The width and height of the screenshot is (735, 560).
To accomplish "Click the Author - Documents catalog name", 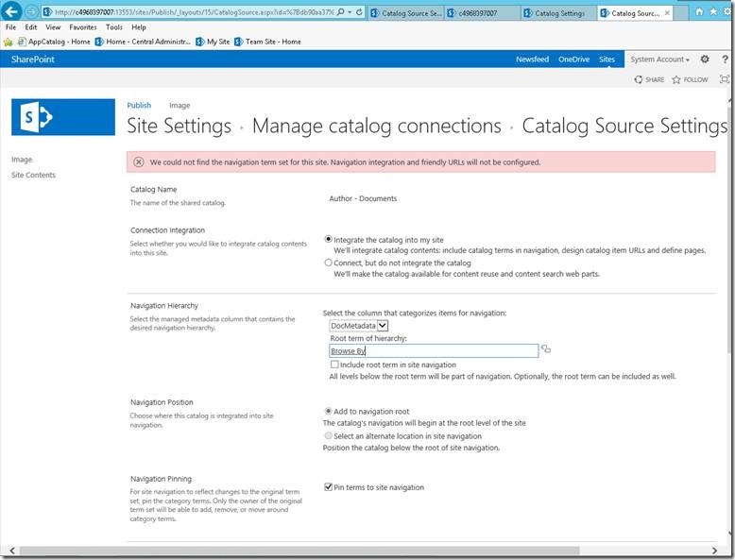I will click(x=363, y=198).
